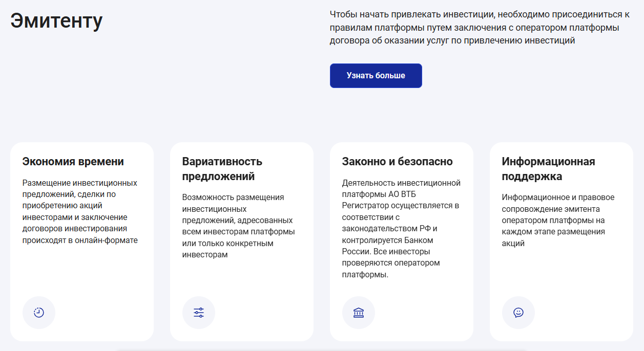This screenshot has height=351, width=644.
Task: Click the smiley chat icon under Информационная поддержка
Action: click(518, 313)
